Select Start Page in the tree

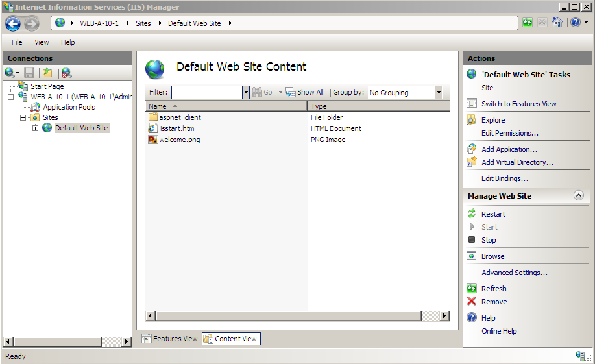(x=47, y=86)
